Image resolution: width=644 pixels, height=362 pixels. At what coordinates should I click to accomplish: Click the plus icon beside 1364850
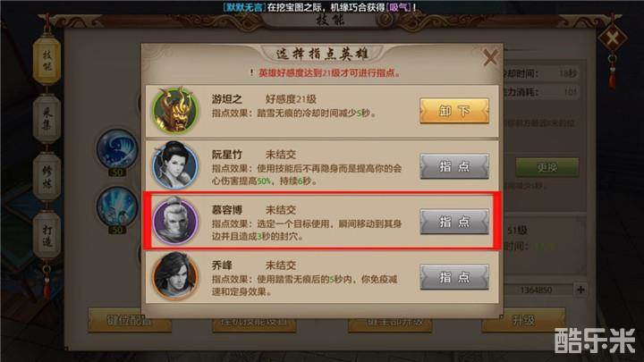click(x=580, y=290)
